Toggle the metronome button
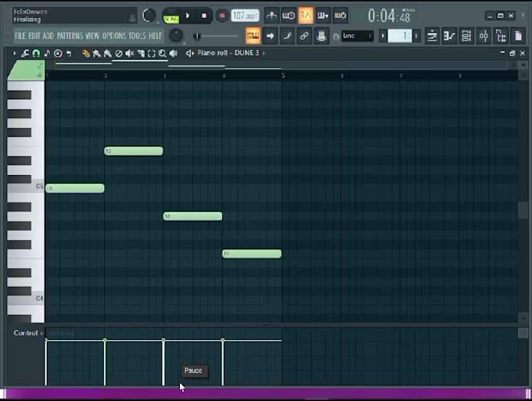The height and width of the screenshot is (401, 532). coord(271,16)
